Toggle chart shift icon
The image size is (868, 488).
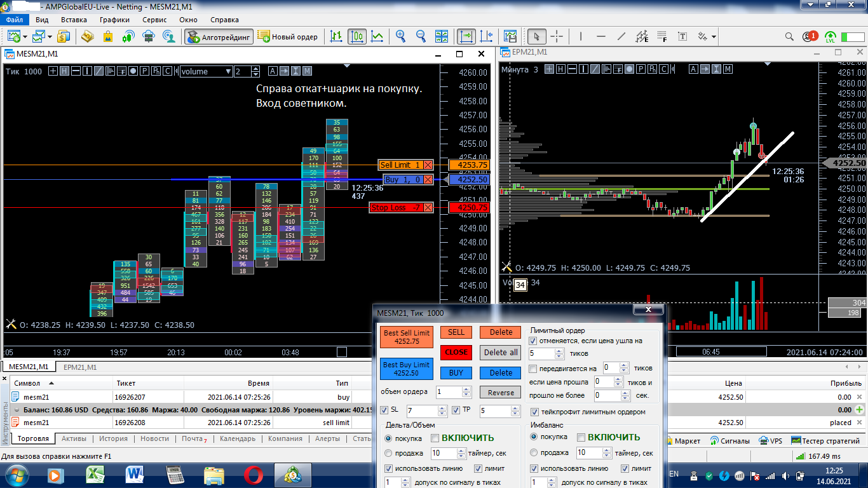tap(487, 37)
